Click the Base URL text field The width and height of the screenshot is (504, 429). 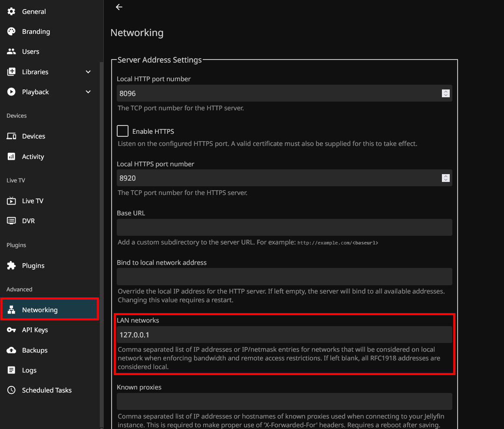point(284,228)
